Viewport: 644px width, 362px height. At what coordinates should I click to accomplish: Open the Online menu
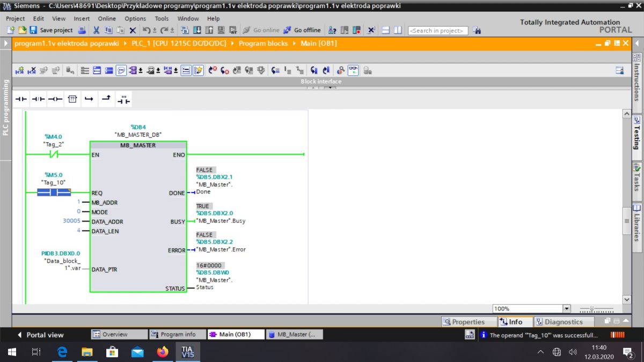click(107, 18)
